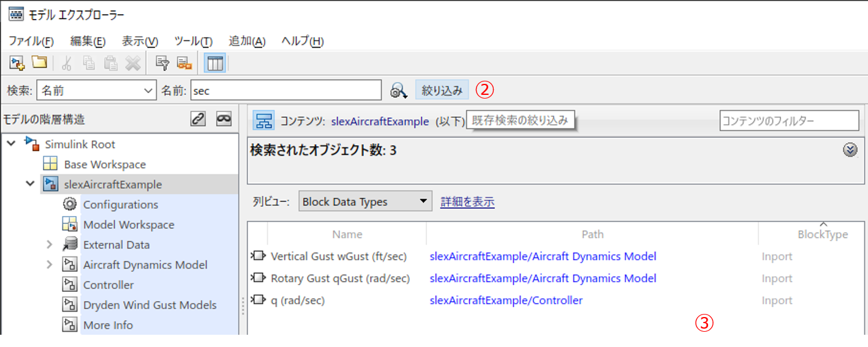This screenshot has width=868, height=347.
Task: Click the link icon in hierarchy header
Action: pos(198,119)
